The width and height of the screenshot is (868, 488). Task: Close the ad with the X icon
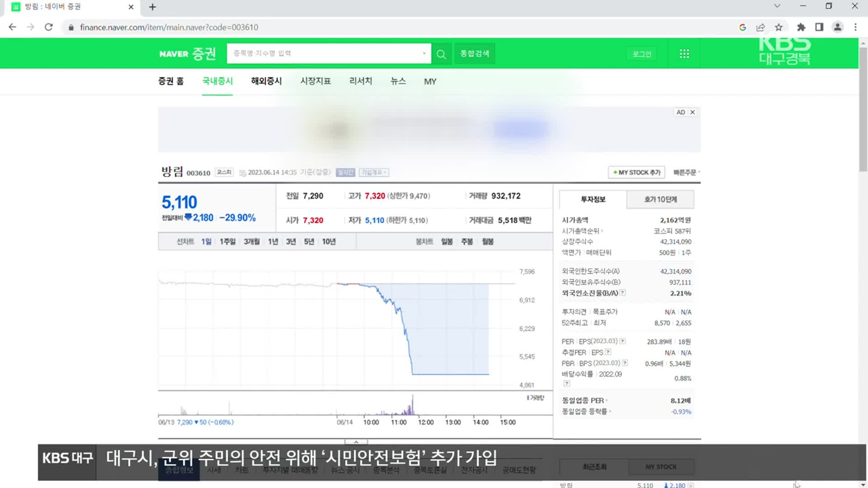point(692,112)
